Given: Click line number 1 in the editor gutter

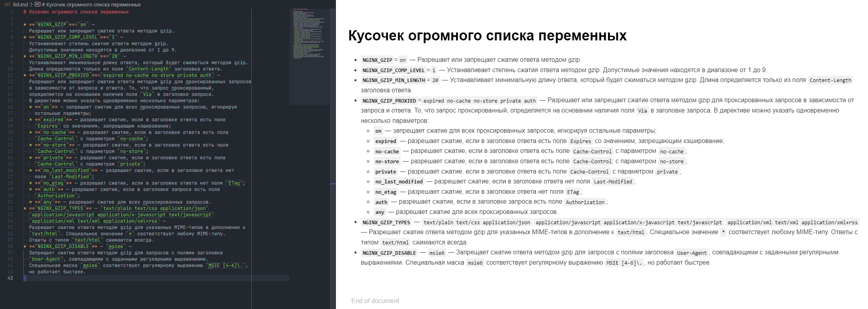Looking at the screenshot, I should tap(11, 12).
